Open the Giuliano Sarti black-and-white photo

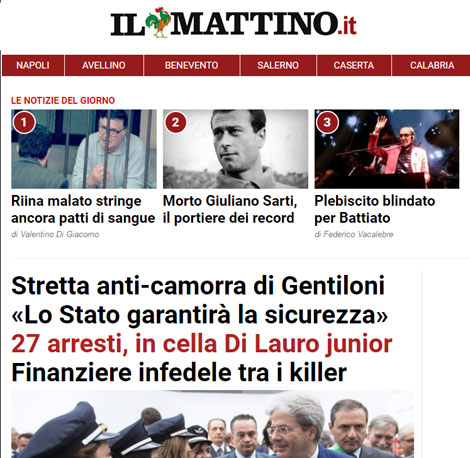[235, 149]
